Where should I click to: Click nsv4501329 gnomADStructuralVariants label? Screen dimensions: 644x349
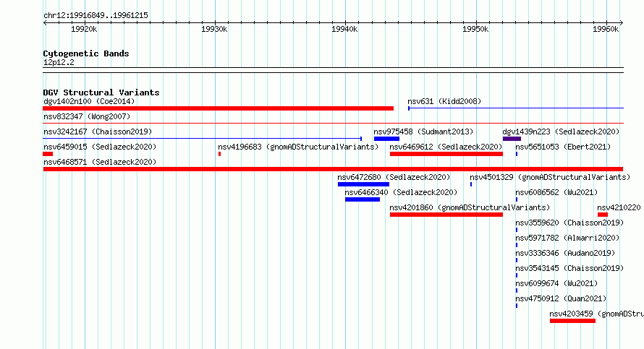pos(550,177)
